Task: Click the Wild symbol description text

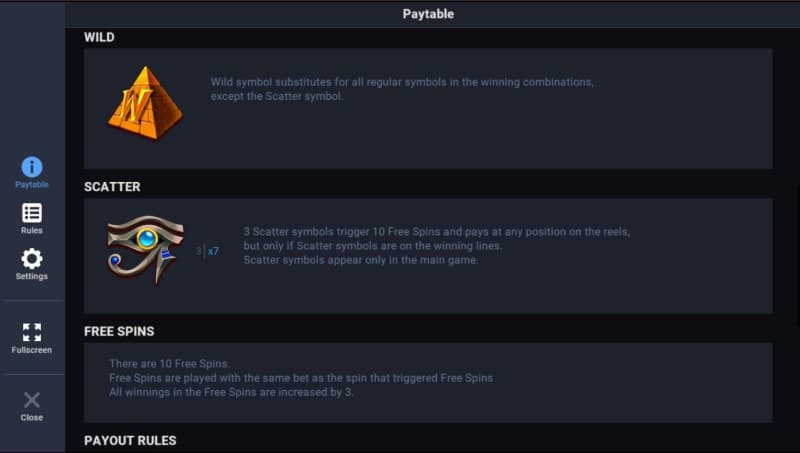Action: [x=402, y=89]
